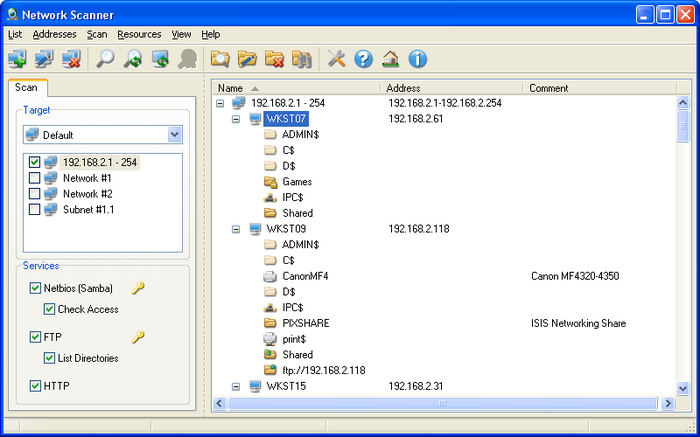Click the ftp://192.168.2.118 folder icon
The height and width of the screenshot is (437, 700).
(270, 370)
